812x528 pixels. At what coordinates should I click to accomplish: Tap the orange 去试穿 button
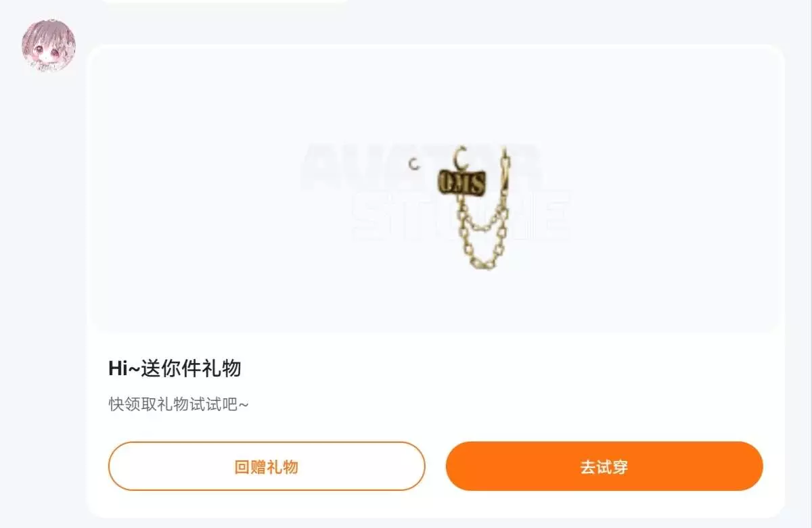tap(604, 466)
